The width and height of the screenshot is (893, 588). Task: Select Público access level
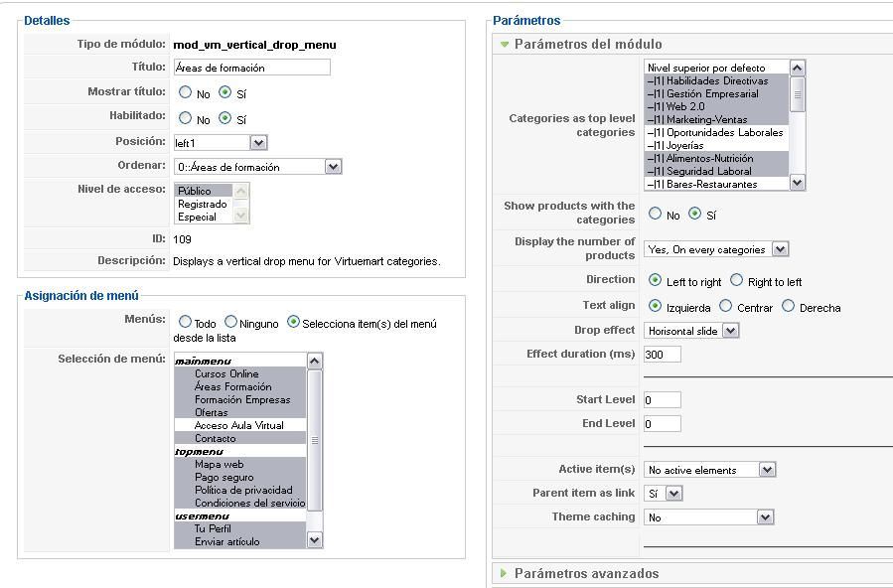click(x=204, y=191)
